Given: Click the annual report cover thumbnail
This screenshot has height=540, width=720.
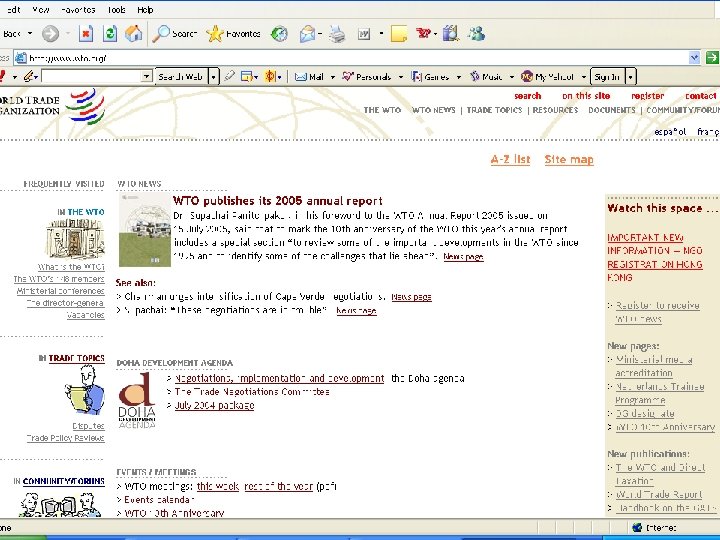Looking at the screenshot, I should tap(145, 230).
